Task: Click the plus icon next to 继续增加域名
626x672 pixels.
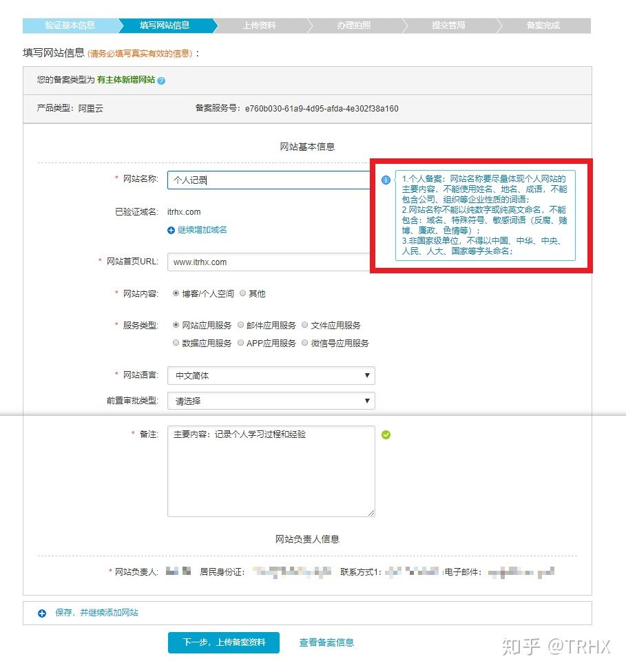Action: pyautogui.click(x=171, y=231)
